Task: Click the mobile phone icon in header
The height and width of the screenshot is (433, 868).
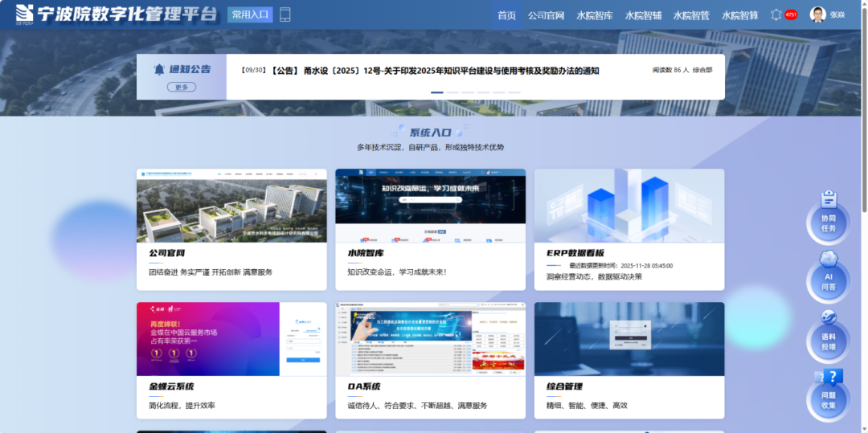Action: [x=285, y=14]
